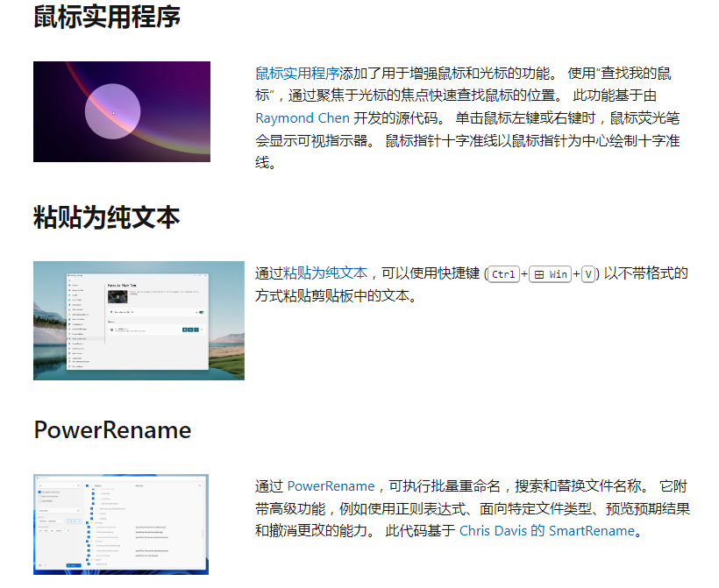Check regular expressions box in PowerRename screenshot

[x=39, y=492]
